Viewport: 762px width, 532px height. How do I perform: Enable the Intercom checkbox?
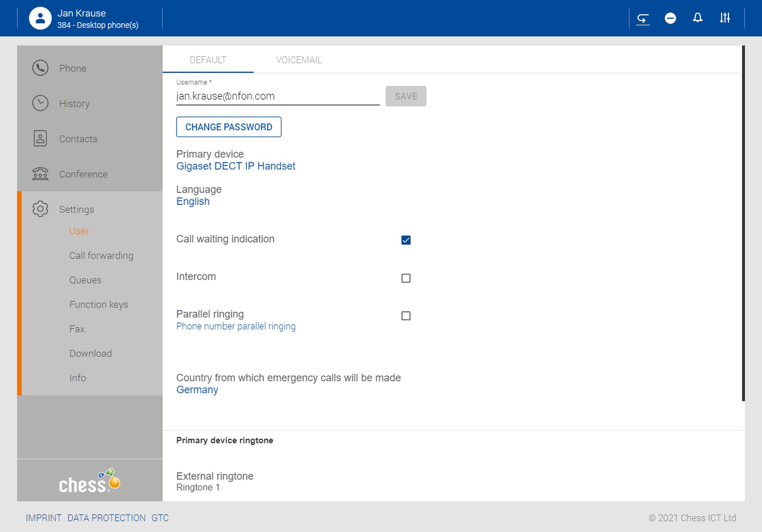(406, 278)
